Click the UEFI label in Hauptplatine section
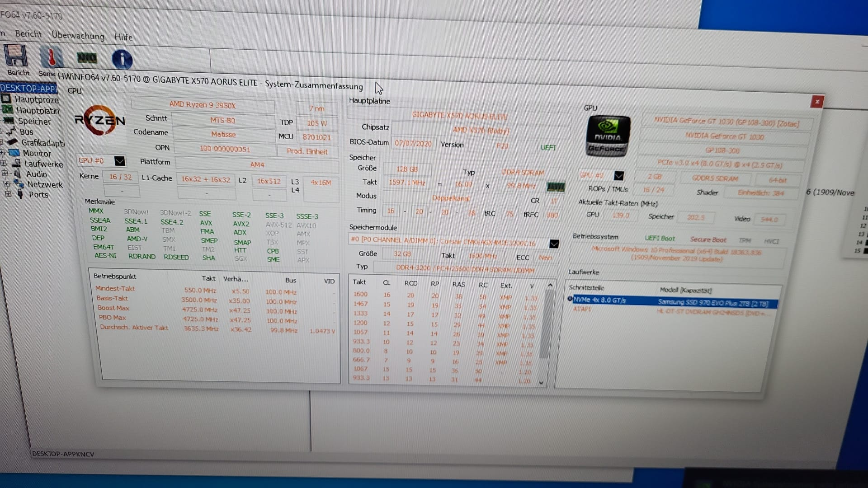 click(x=548, y=148)
